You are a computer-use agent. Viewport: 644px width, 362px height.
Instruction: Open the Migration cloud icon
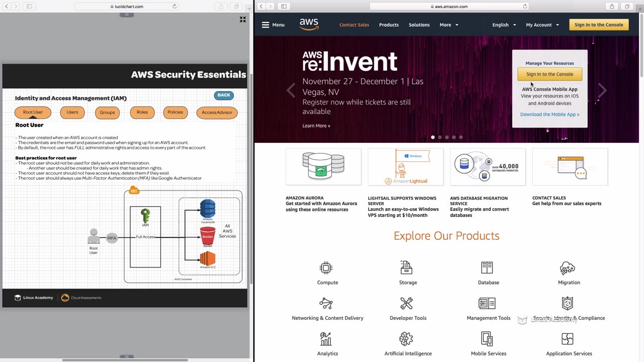click(568, 268)
